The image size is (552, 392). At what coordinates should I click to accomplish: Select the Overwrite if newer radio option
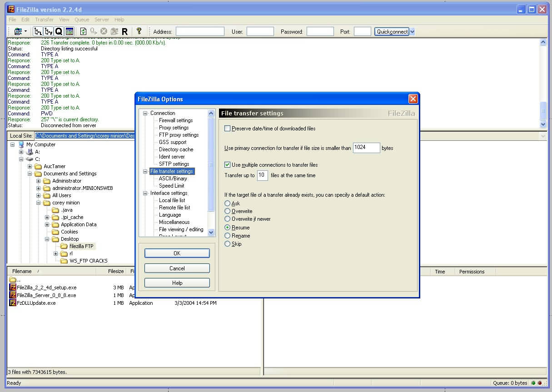click(228, 219)
